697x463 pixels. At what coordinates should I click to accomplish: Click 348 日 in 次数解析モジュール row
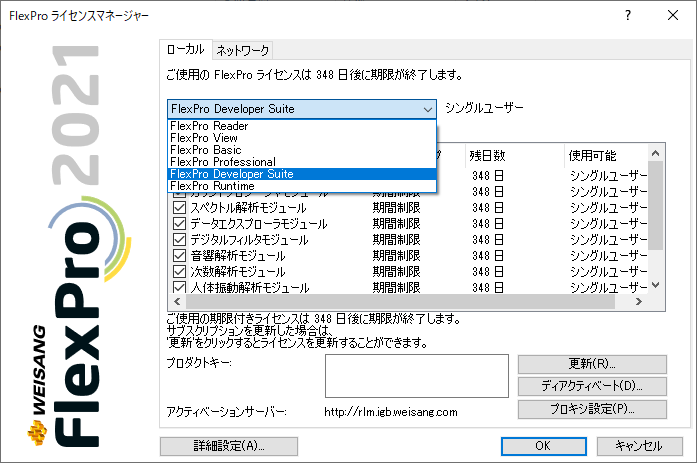(x=488, y=272)
